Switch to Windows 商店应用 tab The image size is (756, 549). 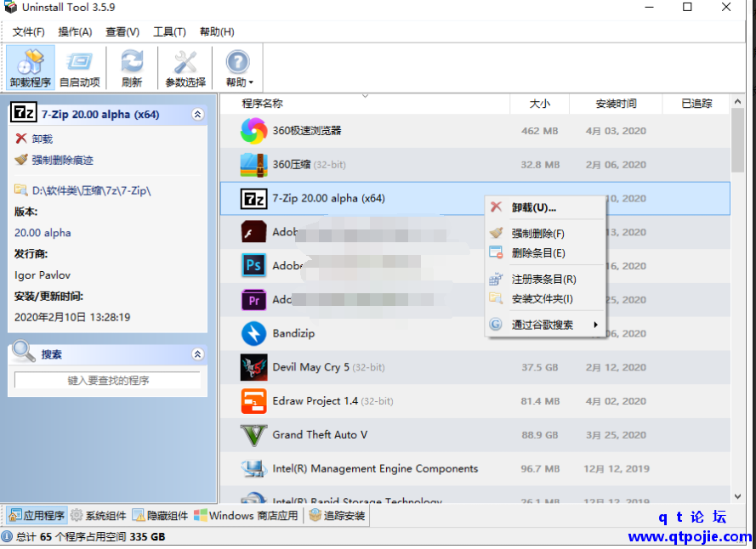tap(246, 516)
